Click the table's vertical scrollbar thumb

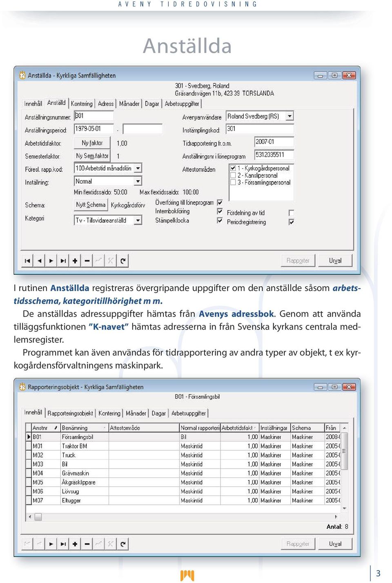[x=345, y=451]
